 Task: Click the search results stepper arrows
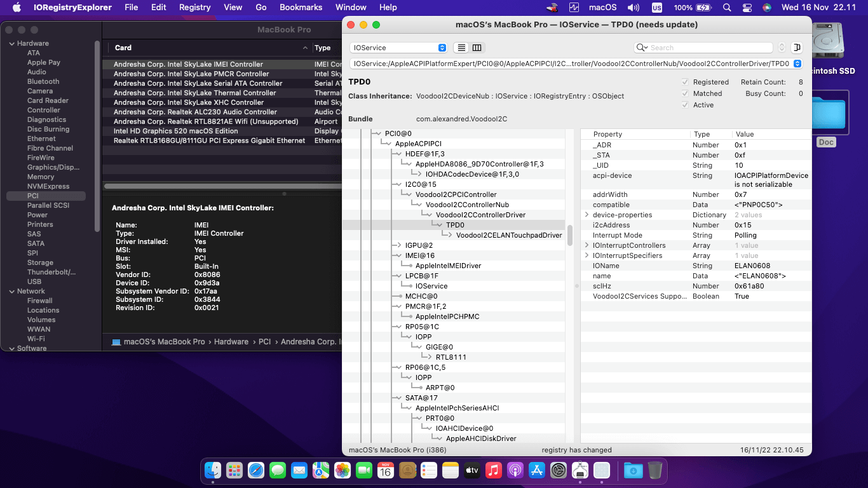click(x=782, y=48)
